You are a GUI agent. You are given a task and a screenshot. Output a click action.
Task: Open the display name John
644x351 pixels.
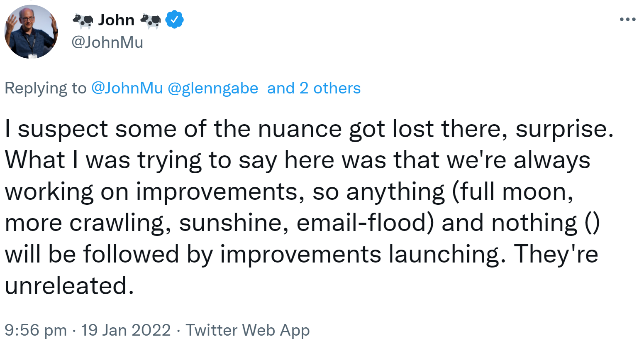116,20
